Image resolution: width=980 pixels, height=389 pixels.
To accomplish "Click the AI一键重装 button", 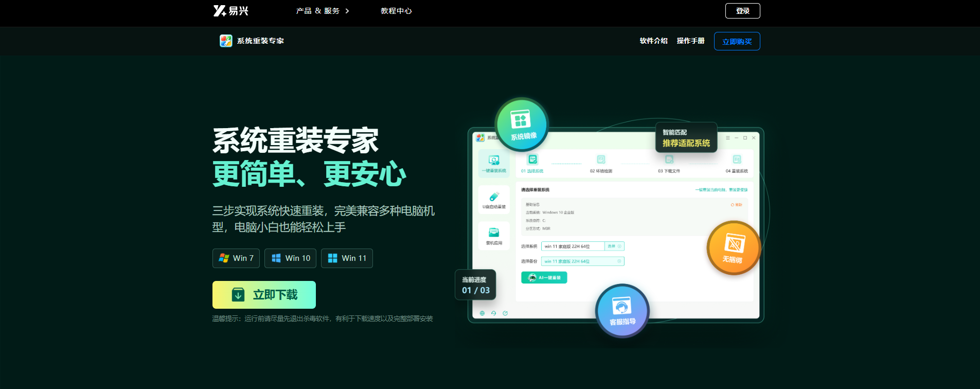I will (544, 278).
